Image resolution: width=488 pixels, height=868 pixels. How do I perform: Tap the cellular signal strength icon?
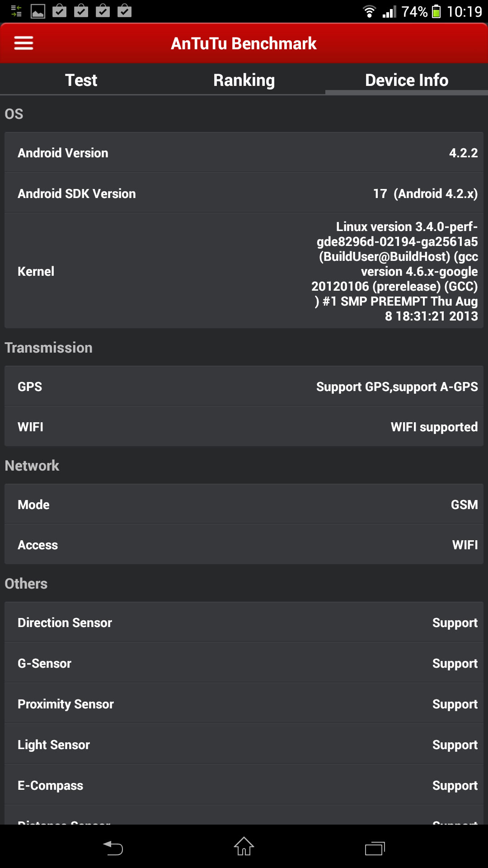coord(389,11)
